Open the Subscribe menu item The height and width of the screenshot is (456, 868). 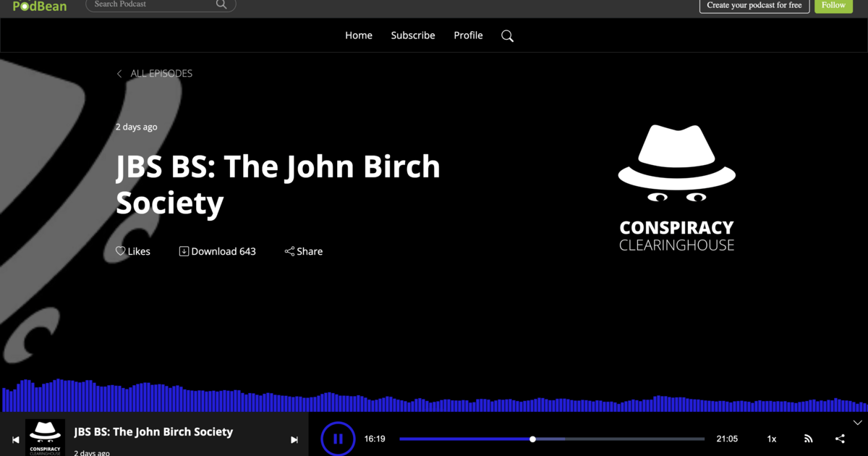413,35
